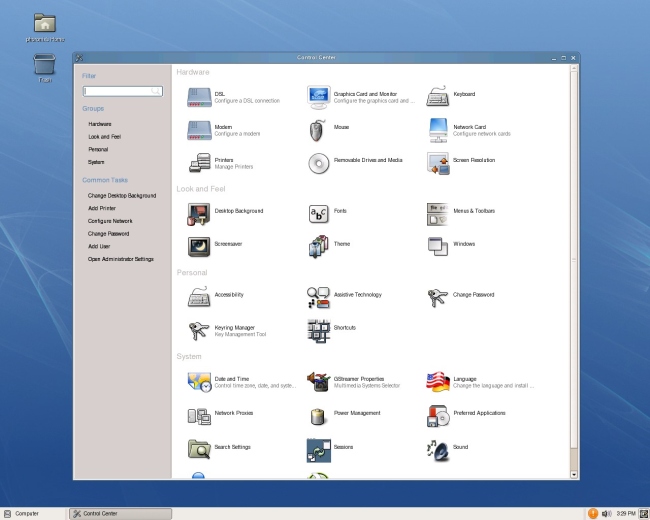
Task: Click the scroll down arrow of scrollbar
Action: pyautogui.click(x=574, y=474)
